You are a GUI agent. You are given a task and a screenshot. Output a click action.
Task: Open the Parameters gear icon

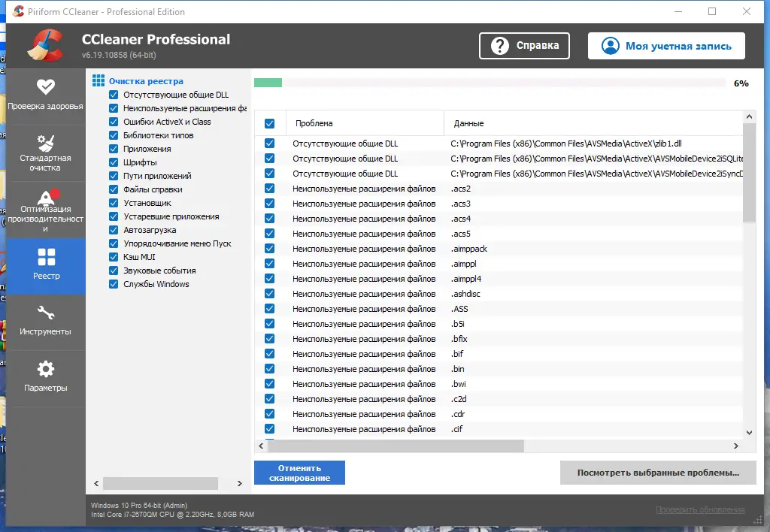(46, 369)
